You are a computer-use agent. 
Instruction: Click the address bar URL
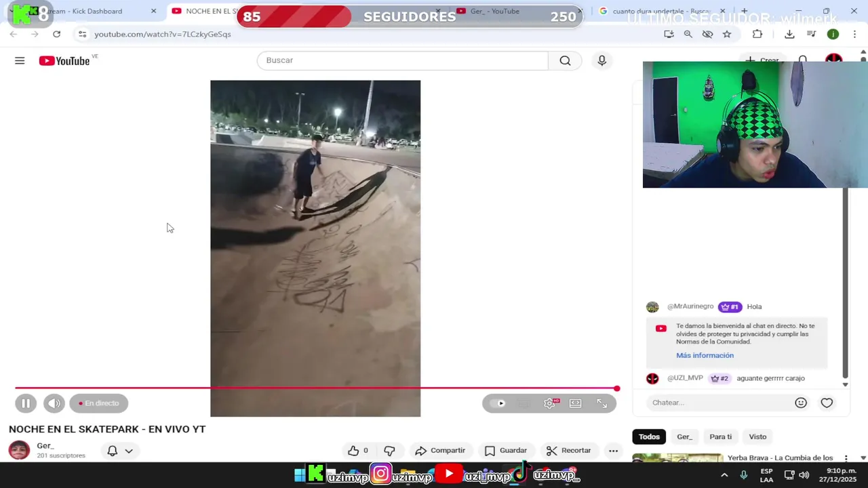point(163,34)
